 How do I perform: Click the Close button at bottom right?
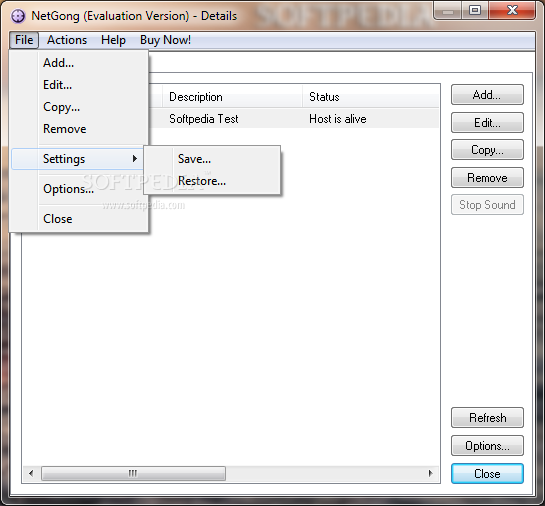(487, 474)
